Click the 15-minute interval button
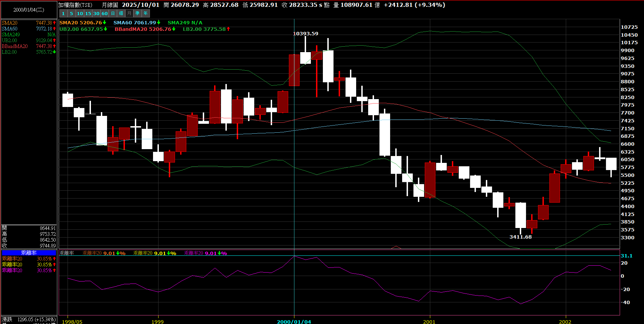The height and width of the screenshot is (324, 644). click(x=88, y=13)
